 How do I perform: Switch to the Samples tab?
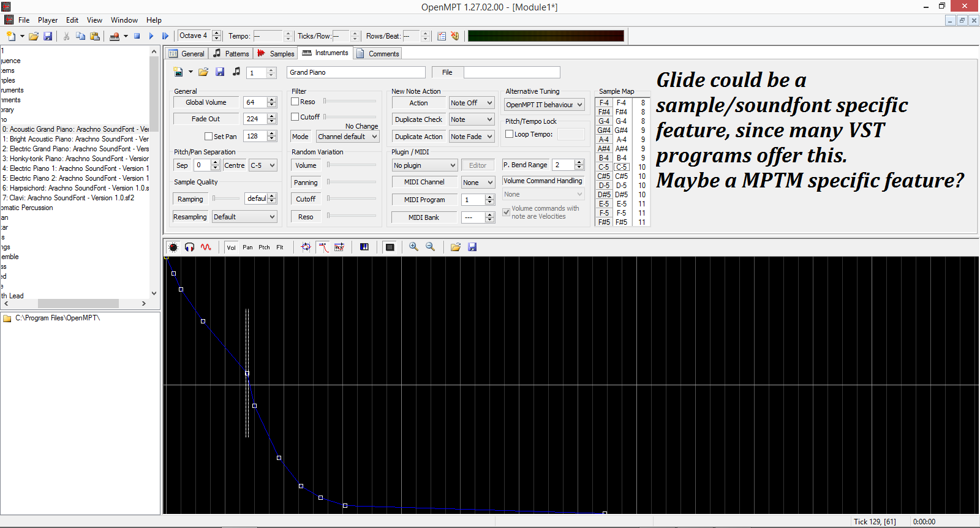tap(276, 54)
